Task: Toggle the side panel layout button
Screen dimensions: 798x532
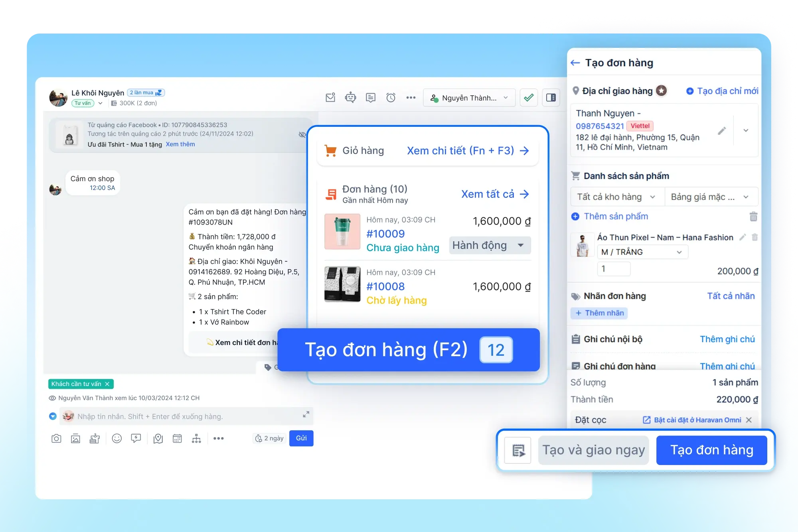Action: tap(551, 98)
